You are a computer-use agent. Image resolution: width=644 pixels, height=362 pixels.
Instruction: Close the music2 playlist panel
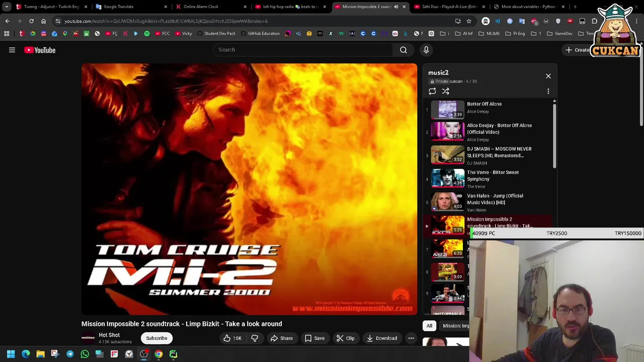tap(548, 76)
